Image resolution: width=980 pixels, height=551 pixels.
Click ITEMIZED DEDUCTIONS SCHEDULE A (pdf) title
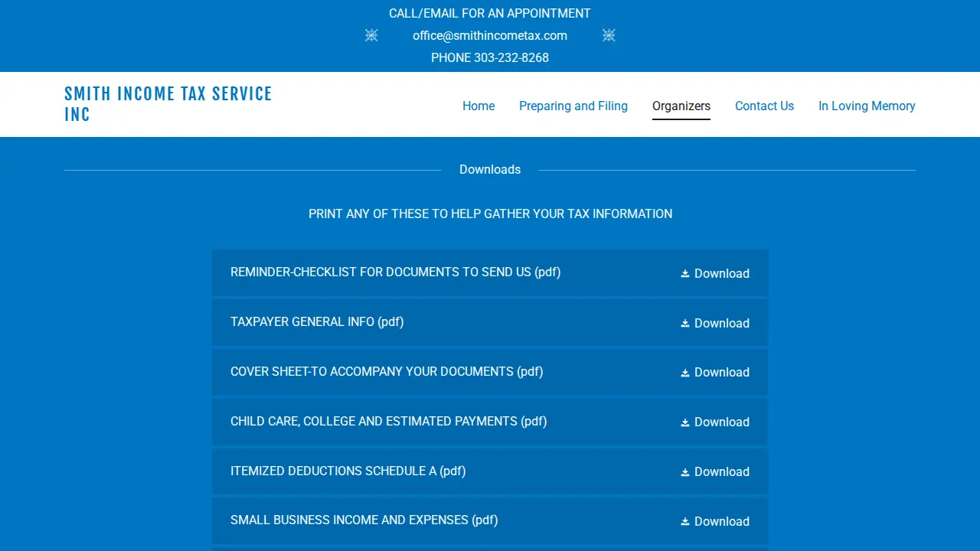[x=348, y=471]
